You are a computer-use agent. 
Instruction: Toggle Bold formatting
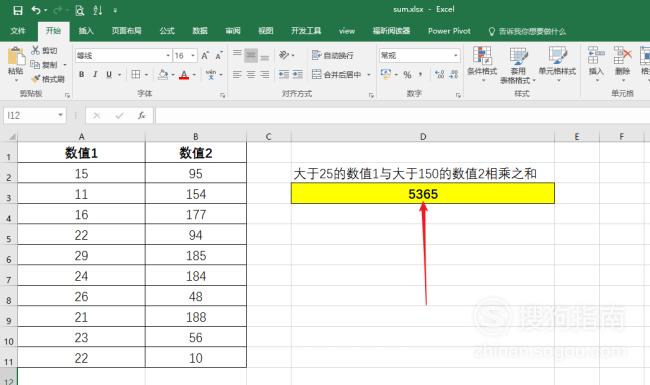82,75
